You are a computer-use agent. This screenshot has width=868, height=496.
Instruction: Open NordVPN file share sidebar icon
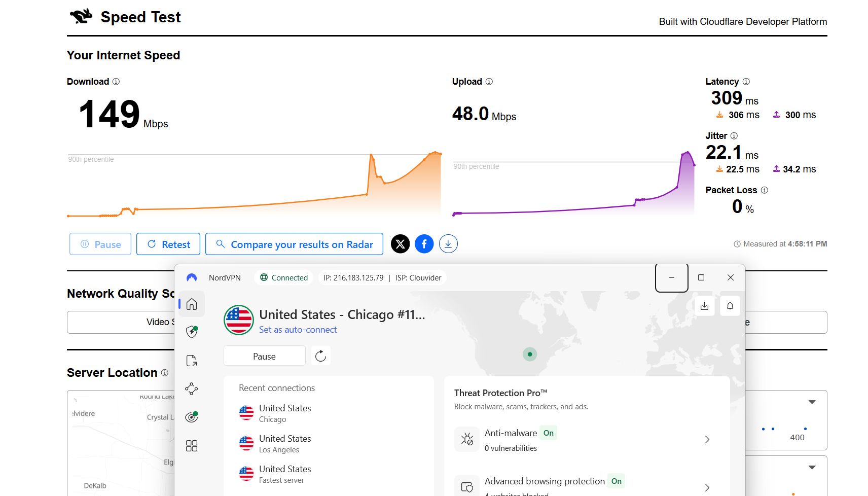(192, 361)
